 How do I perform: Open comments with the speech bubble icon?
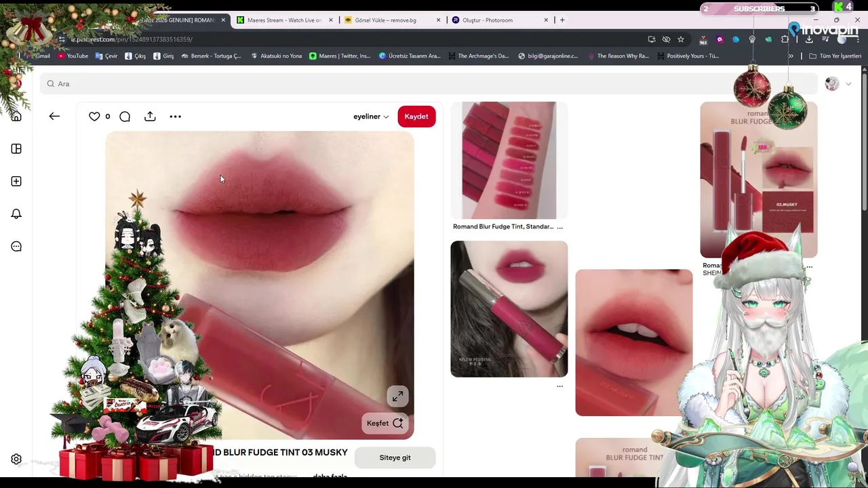pos(125,117)
